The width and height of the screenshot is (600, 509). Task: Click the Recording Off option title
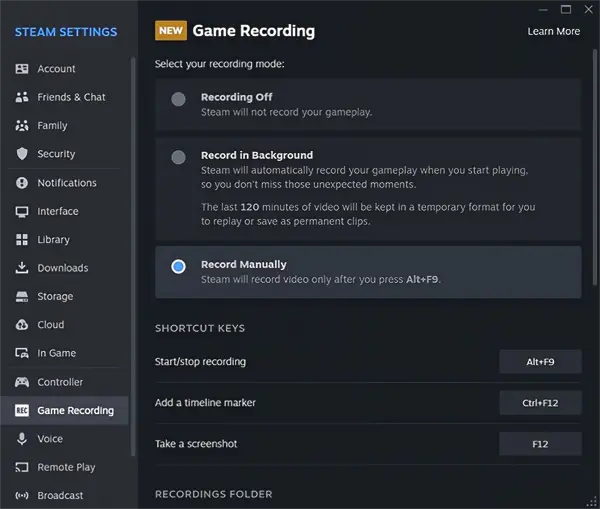coord(236,97)
